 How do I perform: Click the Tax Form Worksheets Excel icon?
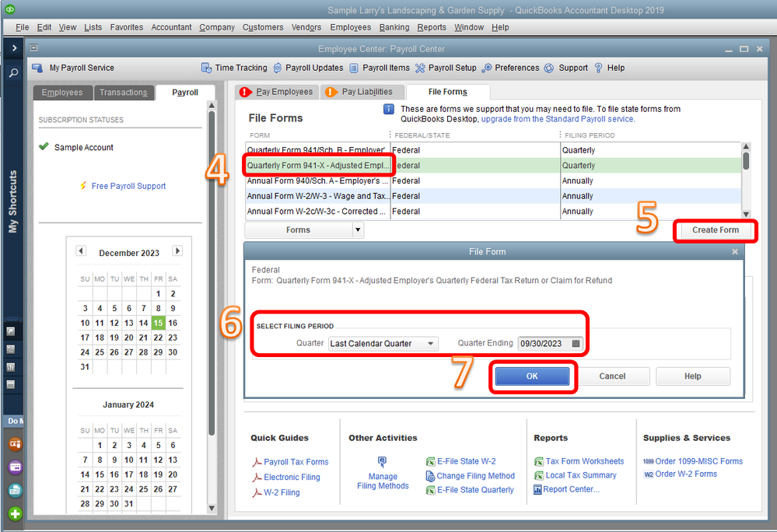(539, 462)
